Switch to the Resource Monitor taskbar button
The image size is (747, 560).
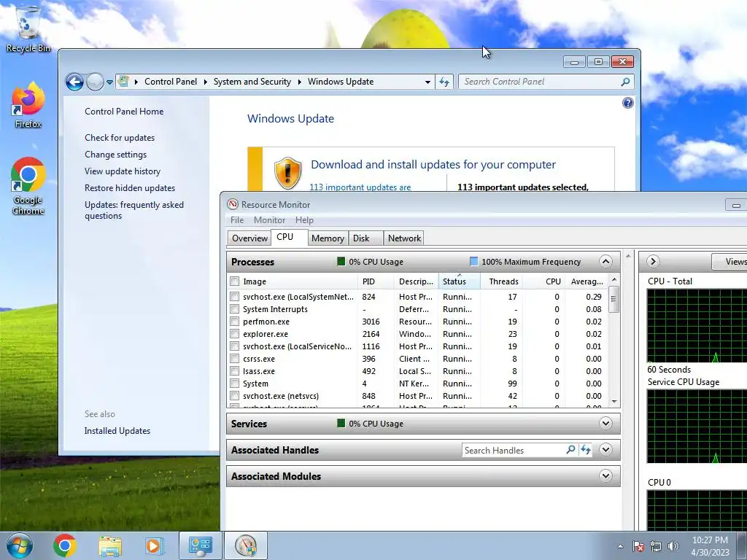[x=245, y=545]
